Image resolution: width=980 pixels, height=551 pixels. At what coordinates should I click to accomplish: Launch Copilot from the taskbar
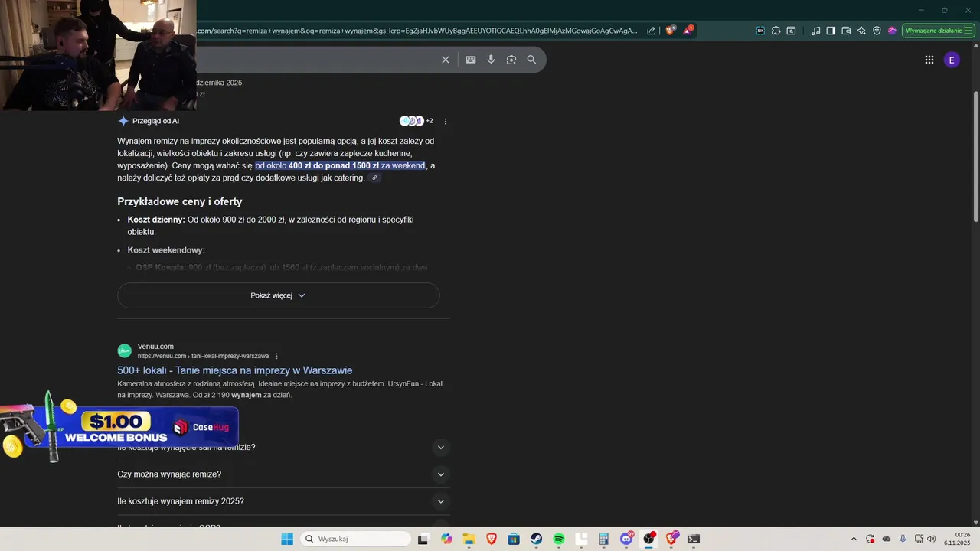[x=446, y=539]
